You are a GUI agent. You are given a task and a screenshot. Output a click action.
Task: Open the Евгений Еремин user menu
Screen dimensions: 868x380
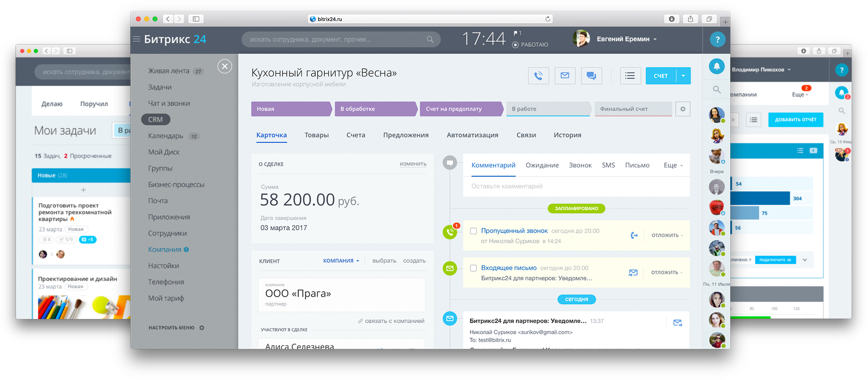[x=627, y=39]
